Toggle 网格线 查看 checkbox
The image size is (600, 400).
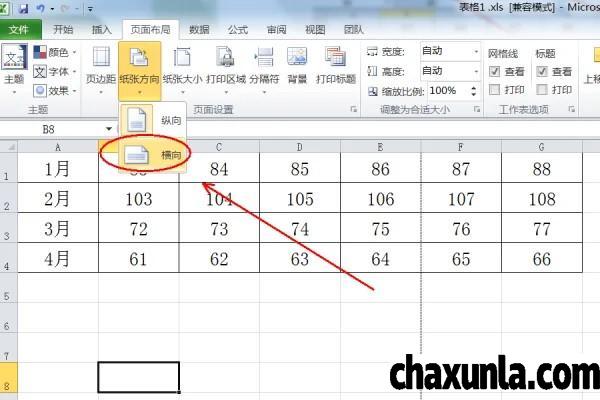tap(494, 71)
